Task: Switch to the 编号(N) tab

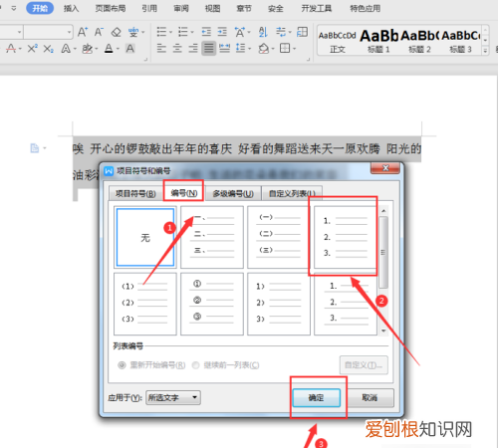Action: click(184, 193)
